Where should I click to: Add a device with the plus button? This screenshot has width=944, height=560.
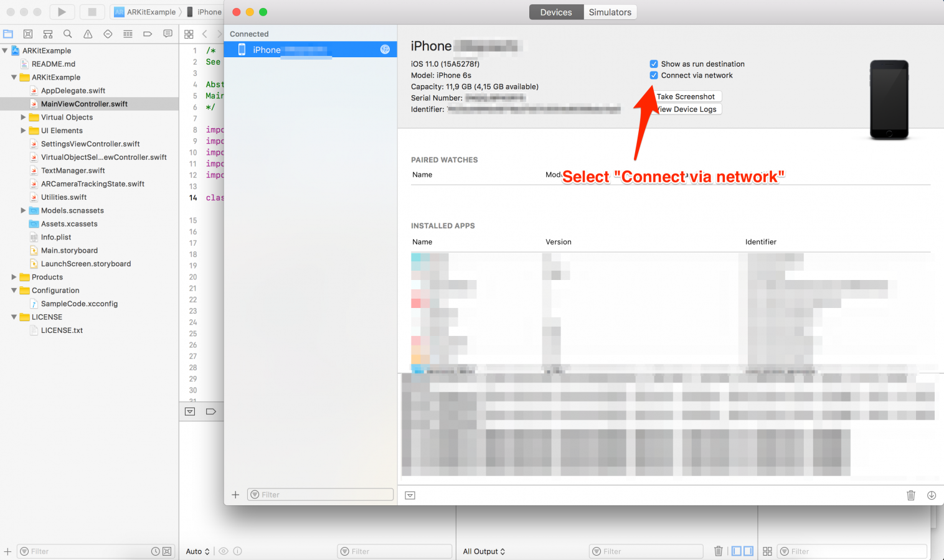point(235,495)
